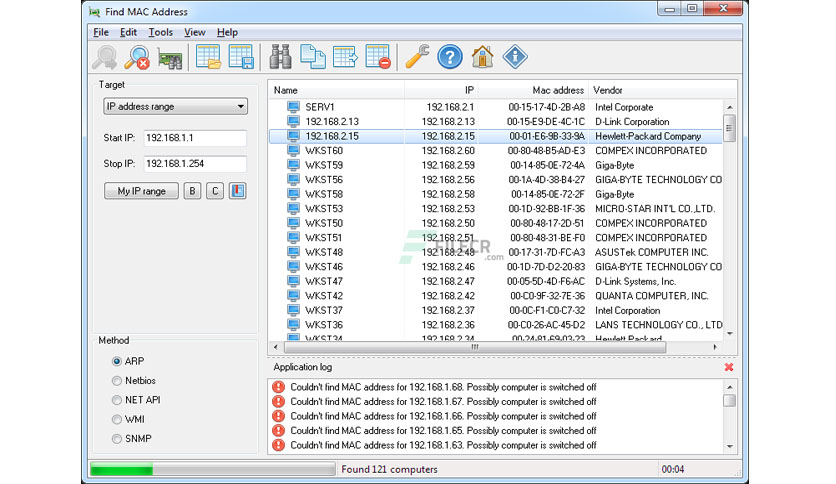Click the blue range icon button next to C

point(237,191)
